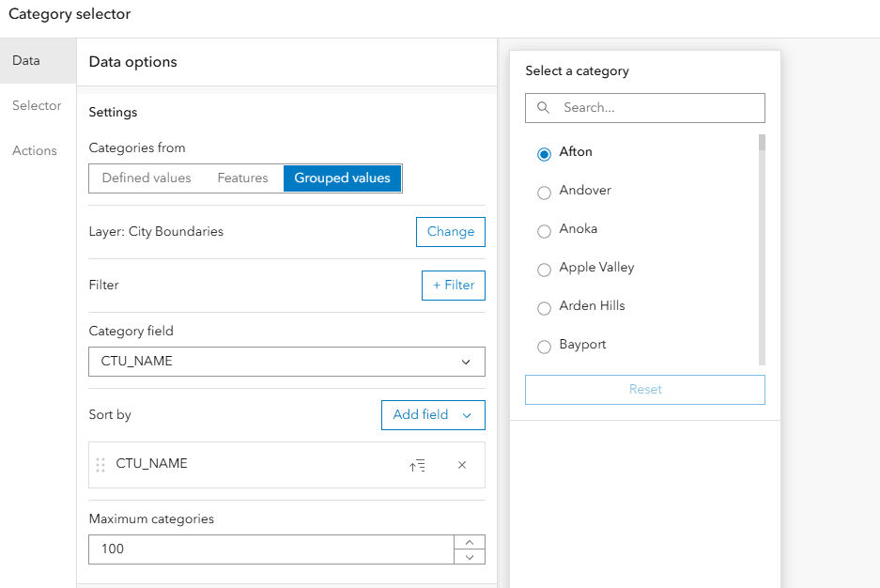Click the category list scrollbar
The width and height of the screenshot is (880, 588).
click(x=762, y=249)
